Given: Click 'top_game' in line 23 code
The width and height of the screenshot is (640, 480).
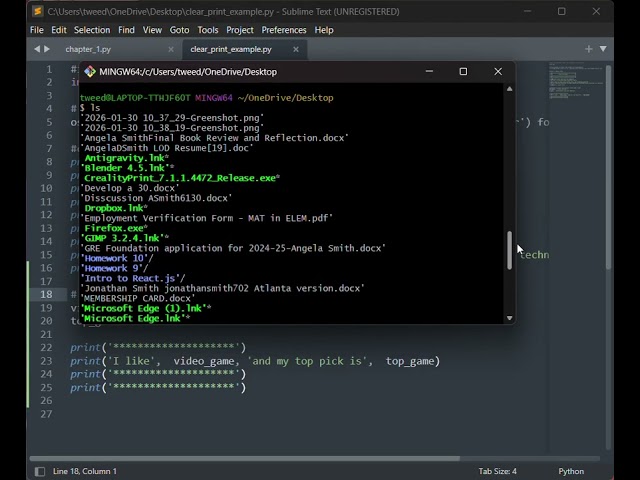Looking at the screenshot, I should 410,361.
